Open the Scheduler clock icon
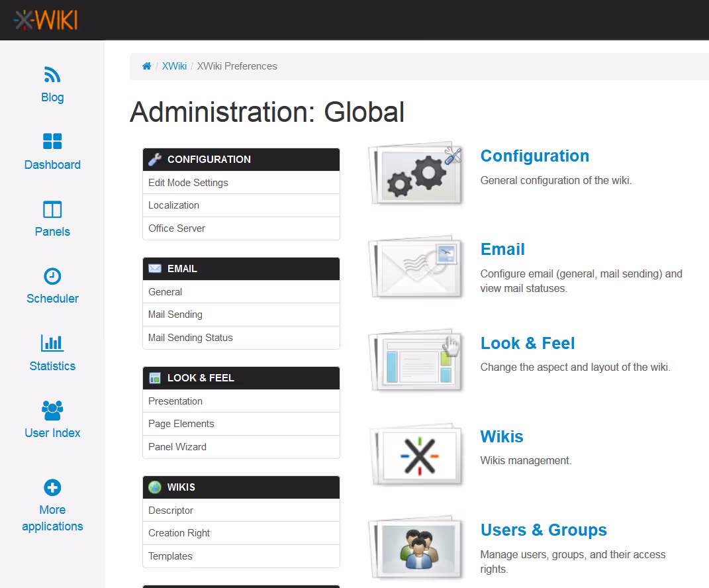 [x=52, y=276]
